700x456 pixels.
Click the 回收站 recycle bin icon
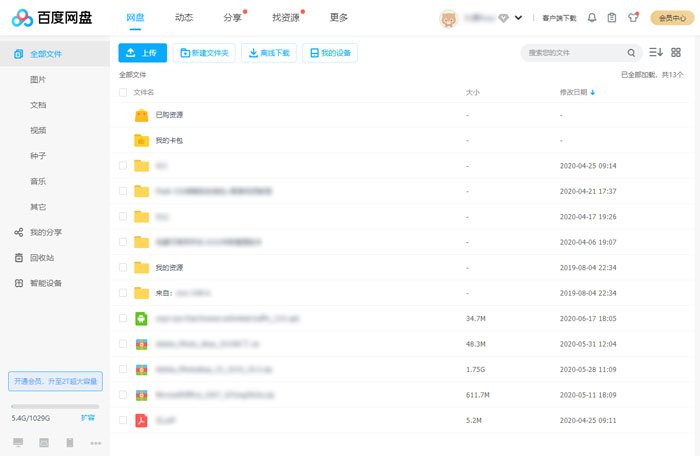pyautogui.click(x=19, y=258)
